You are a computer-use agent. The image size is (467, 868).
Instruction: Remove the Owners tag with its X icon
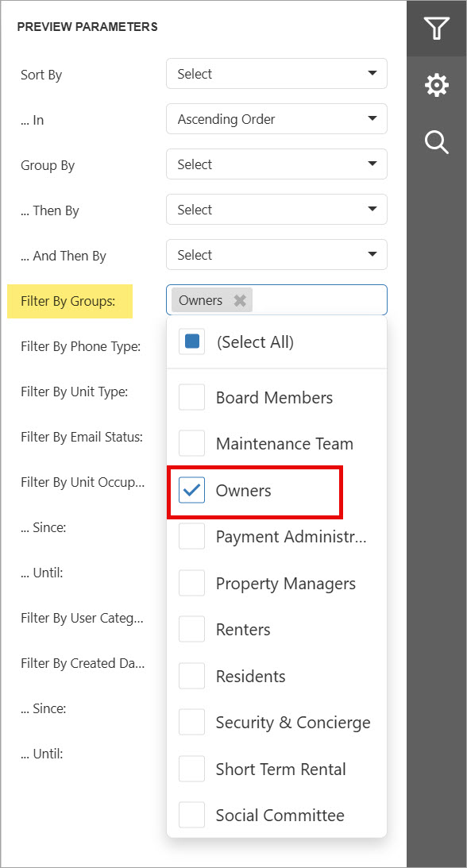point(240,301)
